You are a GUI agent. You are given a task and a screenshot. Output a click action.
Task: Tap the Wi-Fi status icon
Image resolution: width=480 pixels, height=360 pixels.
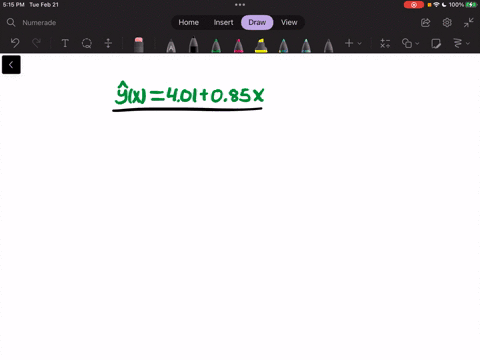coord(436,5)
